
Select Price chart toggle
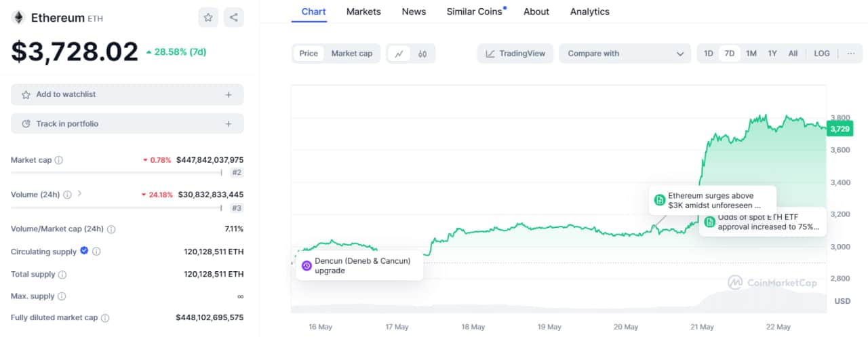pos(309,54)
